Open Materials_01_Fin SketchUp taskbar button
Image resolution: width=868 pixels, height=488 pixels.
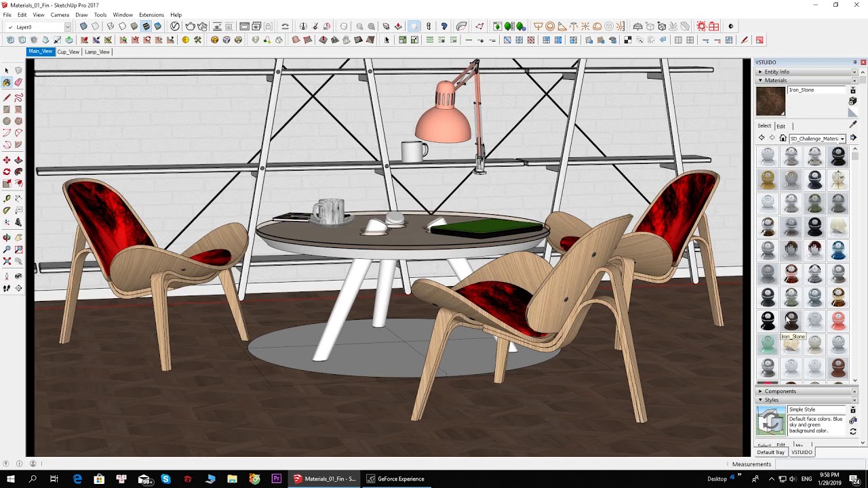click(x=324, y=479)
